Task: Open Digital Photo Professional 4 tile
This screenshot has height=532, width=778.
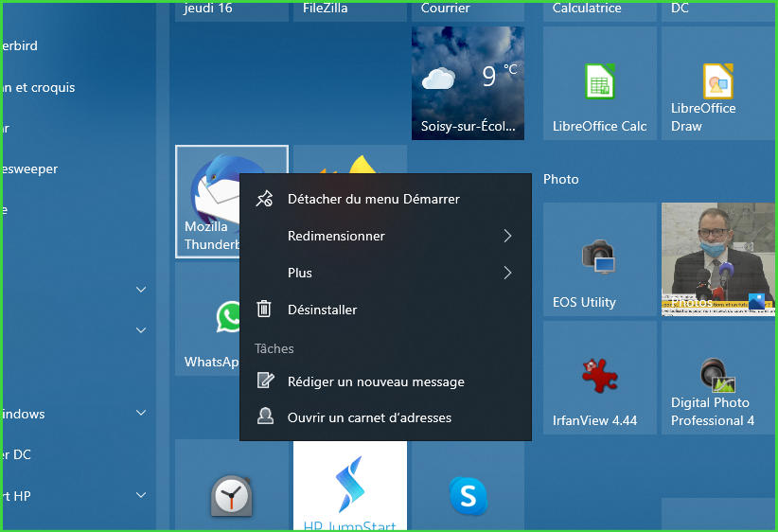Action: pyautogui.click(x=717, y=377)
